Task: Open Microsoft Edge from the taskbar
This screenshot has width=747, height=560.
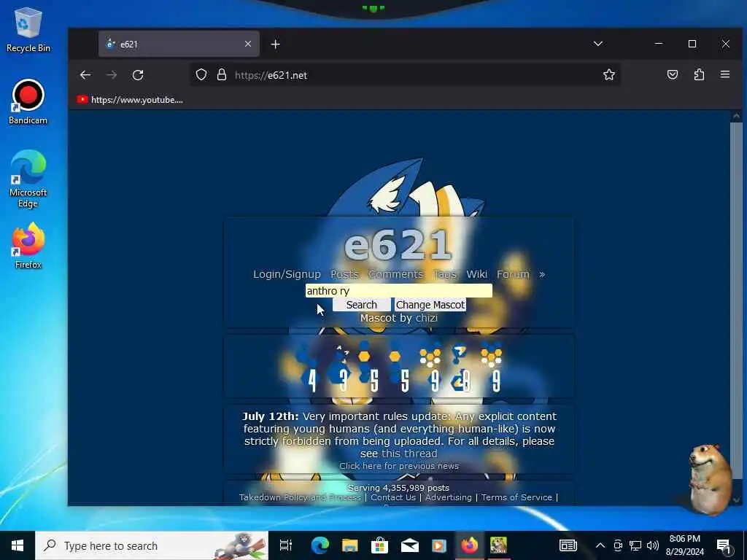Action: [x=320, y=545]
